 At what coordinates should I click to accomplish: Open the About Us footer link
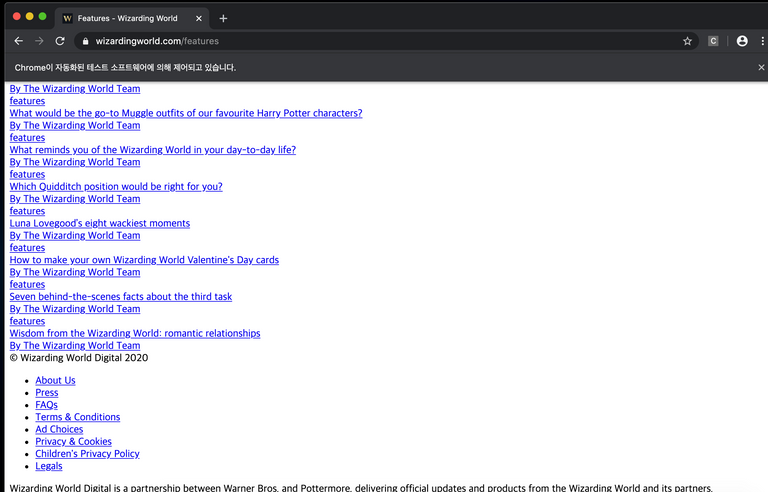point(55,381)
